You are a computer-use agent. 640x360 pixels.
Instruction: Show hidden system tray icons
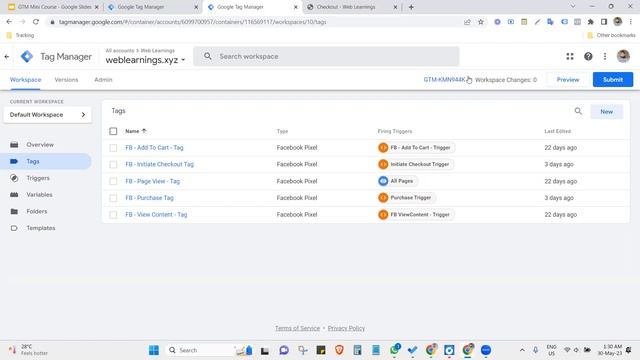click(x=522, y=350)
